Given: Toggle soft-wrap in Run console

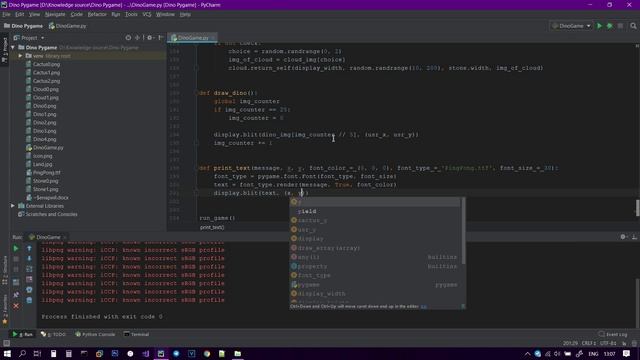Looking at the screenshot, I should (29, 269).
